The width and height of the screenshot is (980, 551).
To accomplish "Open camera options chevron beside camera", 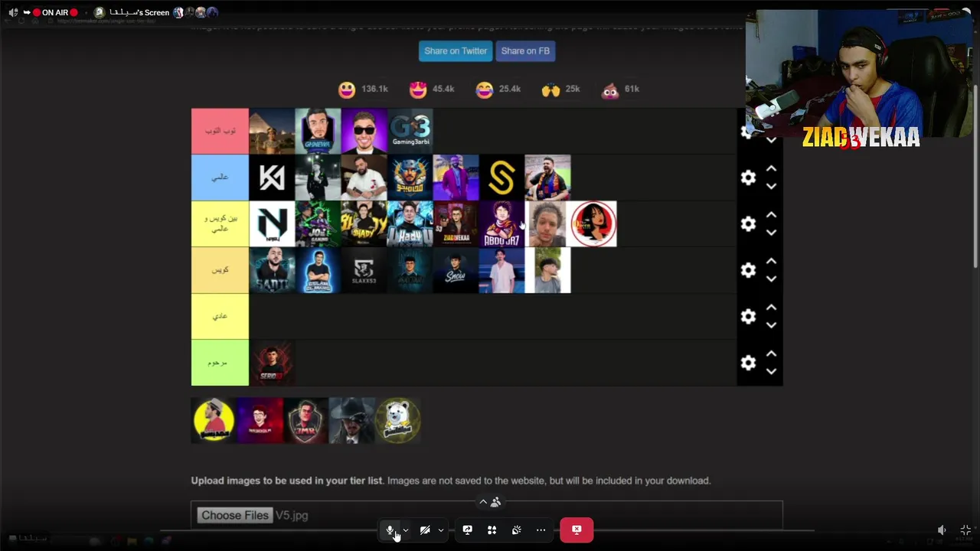I will pyautogui.click(x=441, y=530).
